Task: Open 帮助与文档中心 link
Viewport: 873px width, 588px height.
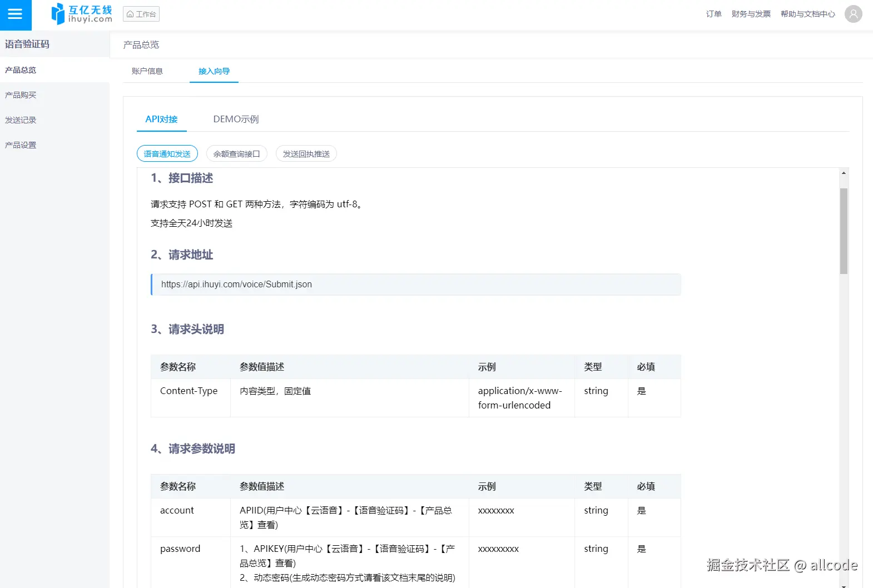Action: (x=807, y=14)
